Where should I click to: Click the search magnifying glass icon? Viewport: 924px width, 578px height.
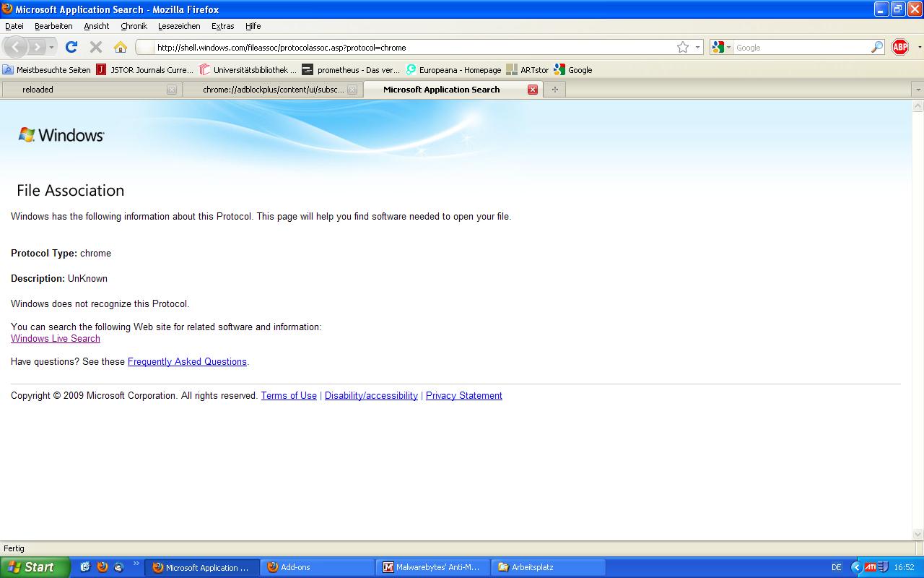[877, 47]
